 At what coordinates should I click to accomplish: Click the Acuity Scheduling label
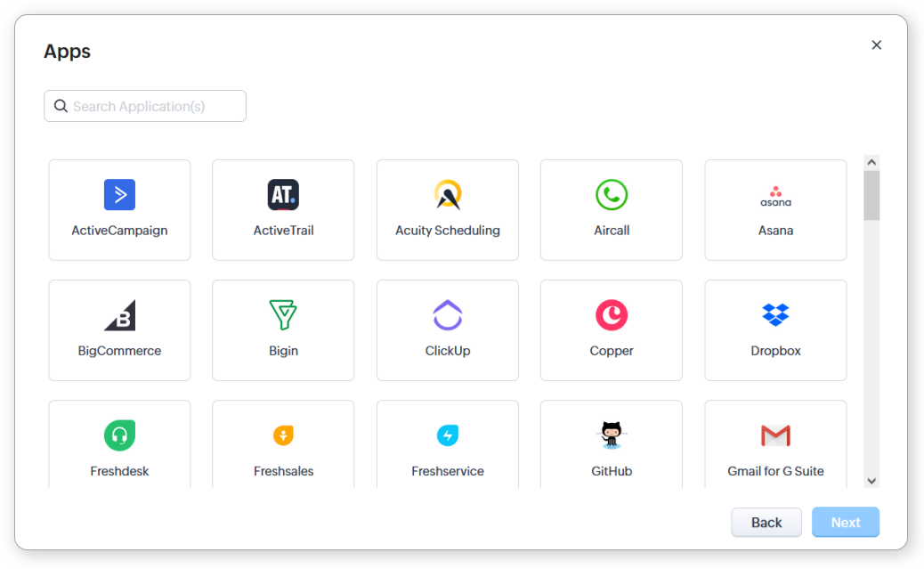(x=448, y=231)
